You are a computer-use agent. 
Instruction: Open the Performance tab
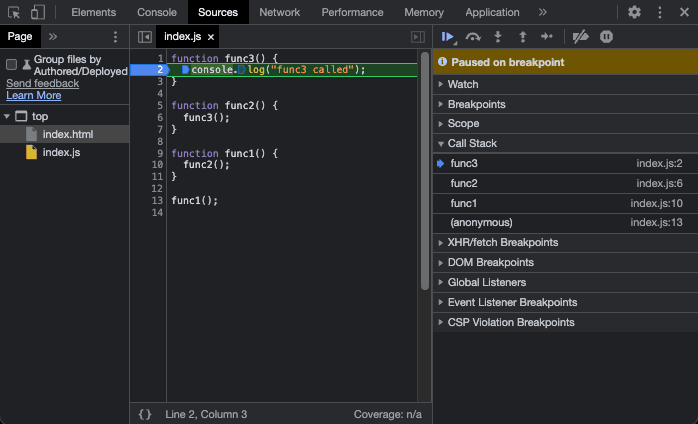352,12
